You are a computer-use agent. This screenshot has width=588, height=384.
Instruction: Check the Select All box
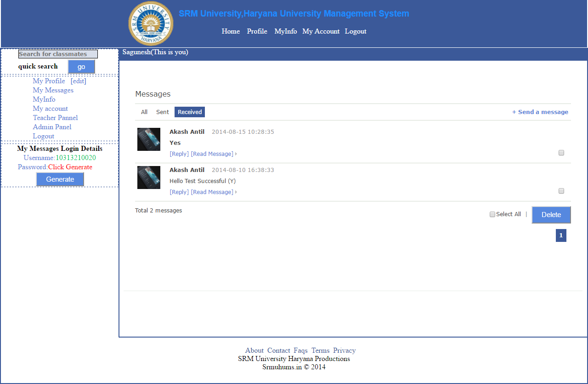click(x=492, y=214)
